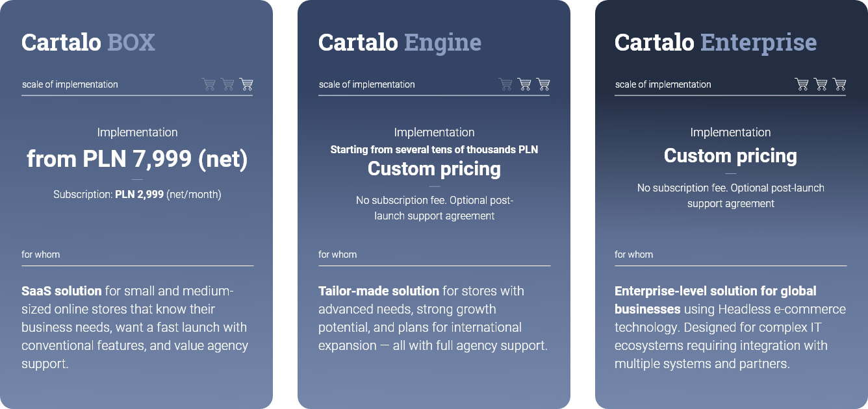Click the middle cart icon in Cartalo Engine card
Image resolution: width=868 pixels, height=409 pixels.
[x=524, y=84]
